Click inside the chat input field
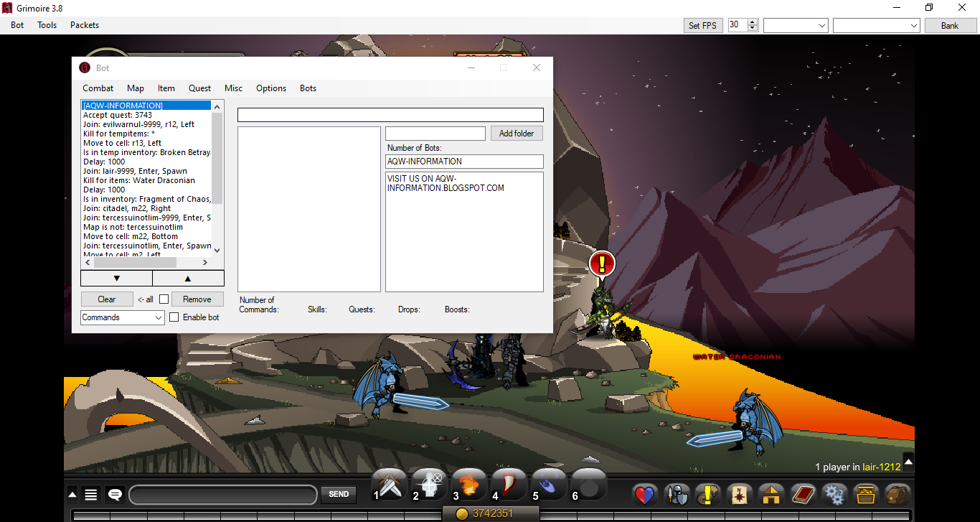 222,495
